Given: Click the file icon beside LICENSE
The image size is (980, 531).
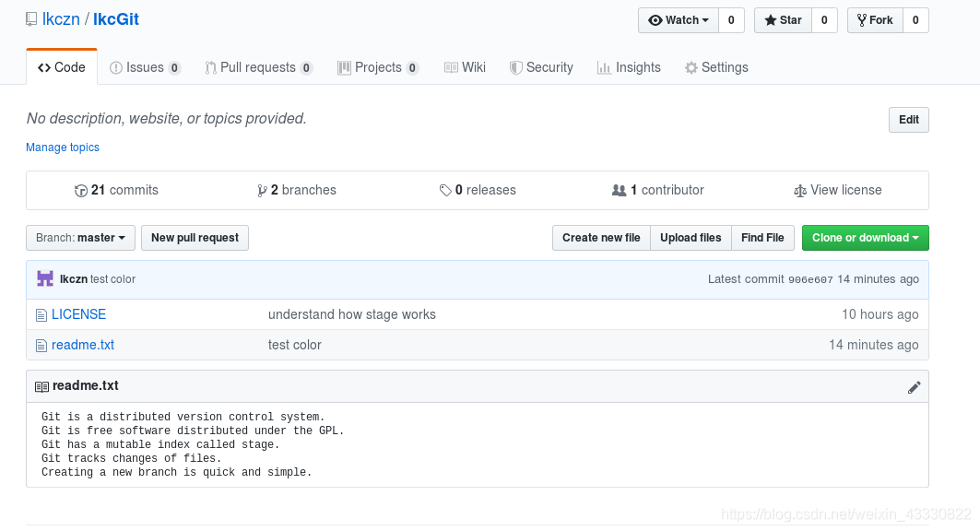Looking at the screenshot, I should click(x=41, y=315).
